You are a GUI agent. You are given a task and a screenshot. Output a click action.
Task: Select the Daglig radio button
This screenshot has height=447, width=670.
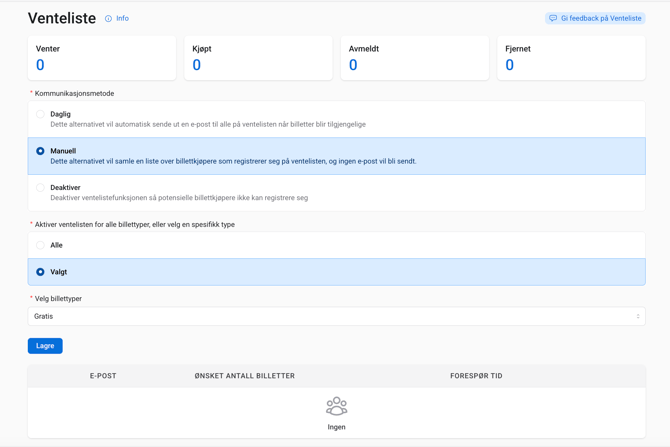tap(40, 114)
